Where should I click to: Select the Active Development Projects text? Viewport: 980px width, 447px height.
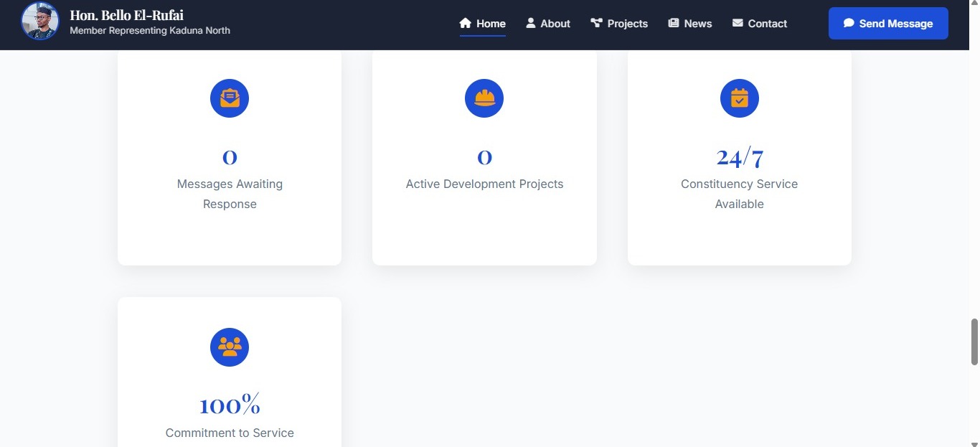tap(484, 184)
